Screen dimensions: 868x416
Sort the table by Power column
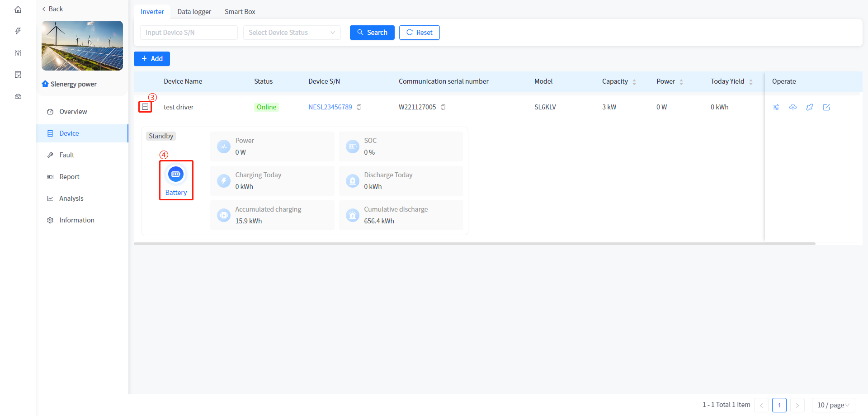681,82
